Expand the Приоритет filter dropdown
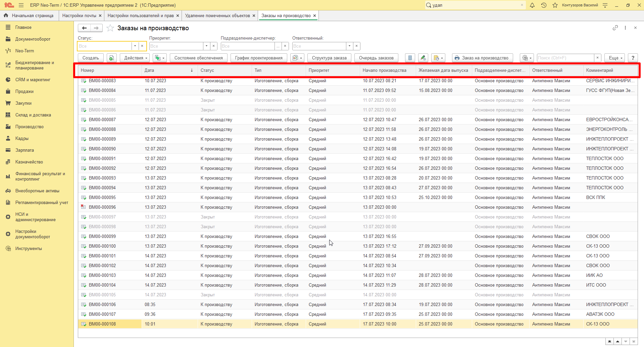 click(206, 46)
